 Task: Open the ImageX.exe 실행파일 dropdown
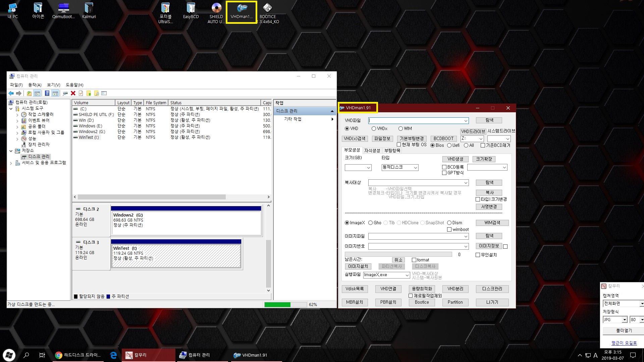[407, 275]
